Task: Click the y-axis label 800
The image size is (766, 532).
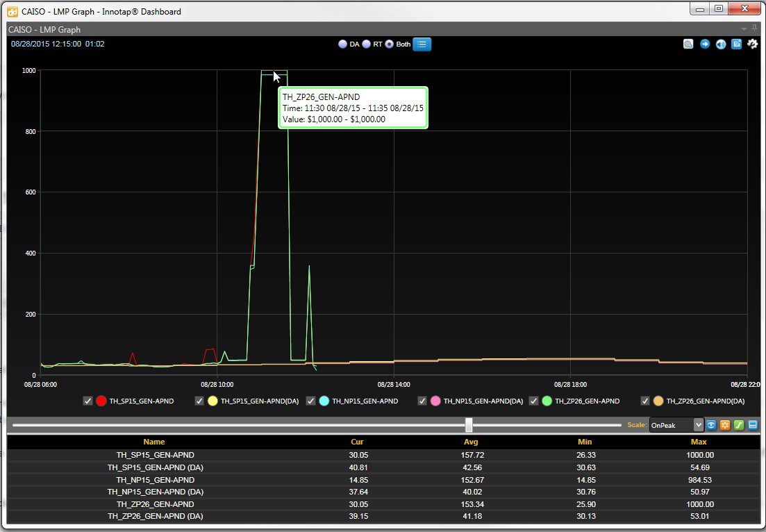Action: point(29,131)
